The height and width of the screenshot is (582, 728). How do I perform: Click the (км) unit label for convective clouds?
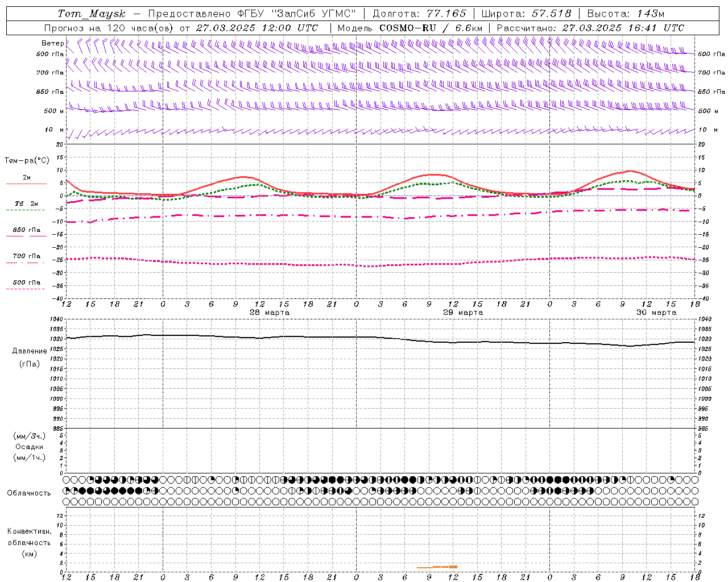pyautogui.click(x=30, y=554)
